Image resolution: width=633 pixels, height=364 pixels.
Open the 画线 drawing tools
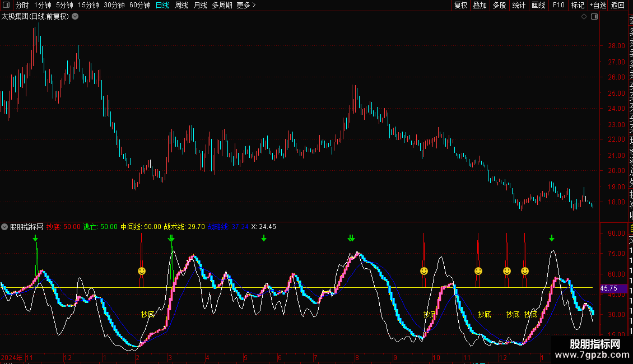(x=538, y=5)
